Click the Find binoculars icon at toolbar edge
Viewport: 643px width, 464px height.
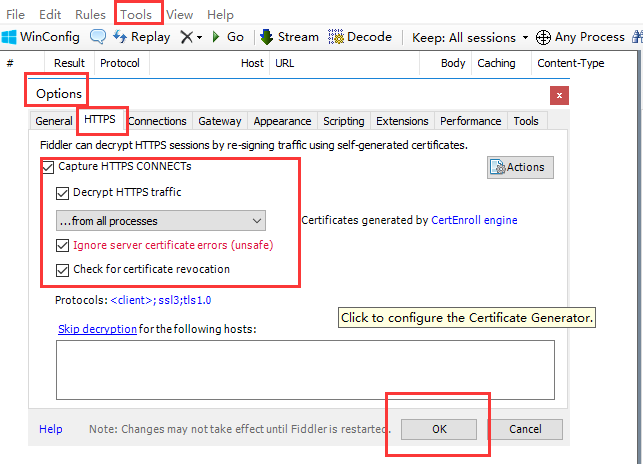637,37
